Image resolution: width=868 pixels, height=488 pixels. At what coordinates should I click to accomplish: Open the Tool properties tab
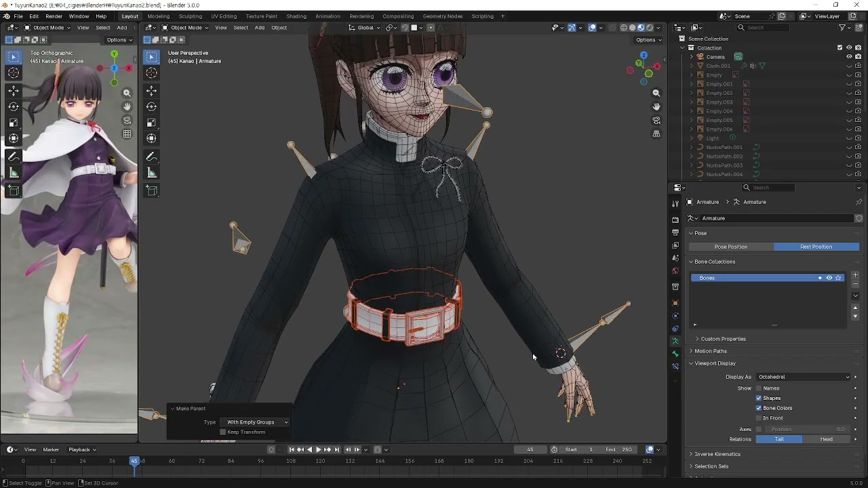pyautogui.click(x=675, y=203)
